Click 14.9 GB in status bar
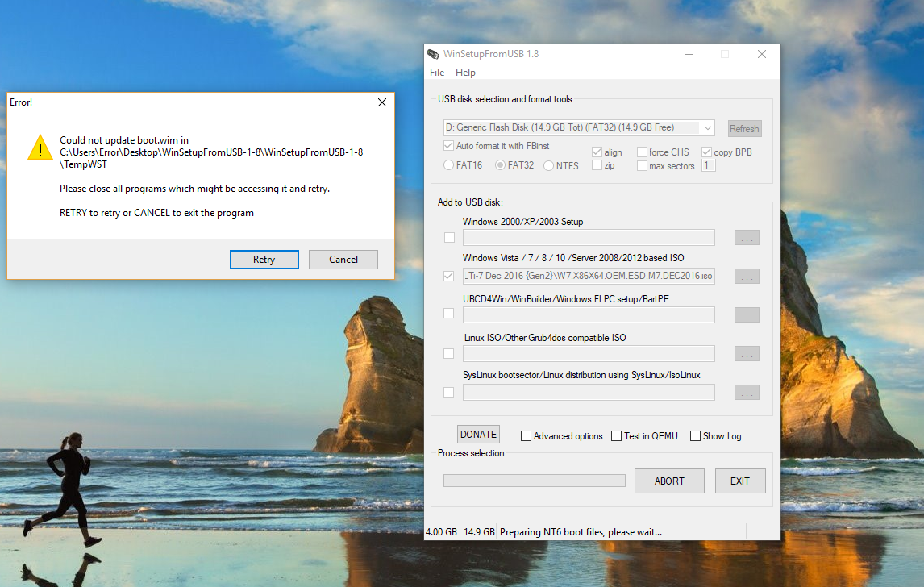Viewport: 924px width, 587px height. click(479, 532)
